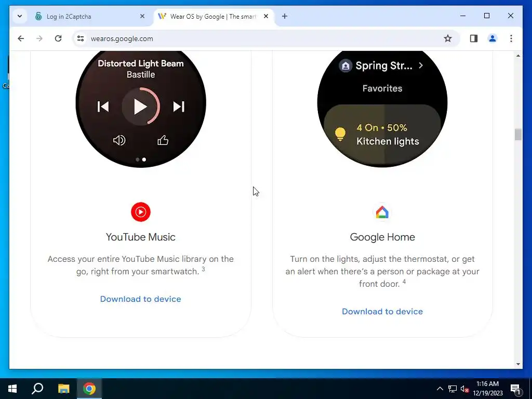
Task: Click the Google Home heading
Action: (x=382, y=237)
